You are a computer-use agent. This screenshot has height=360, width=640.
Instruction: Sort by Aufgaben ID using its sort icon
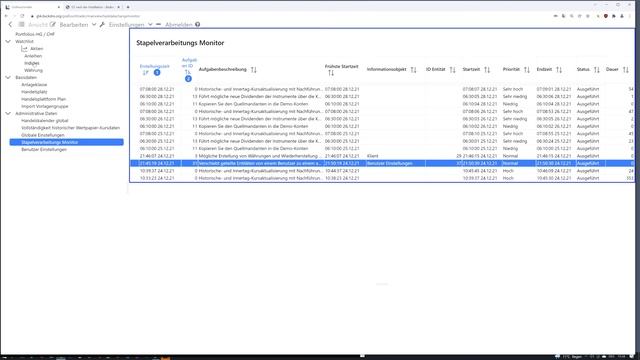(187, 72)
